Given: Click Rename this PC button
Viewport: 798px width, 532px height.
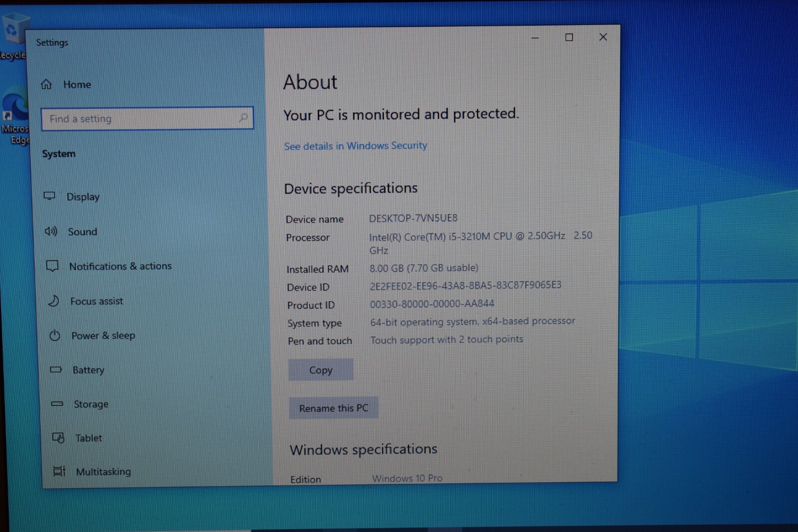Looking at the screenshot, I should [334, 408].
